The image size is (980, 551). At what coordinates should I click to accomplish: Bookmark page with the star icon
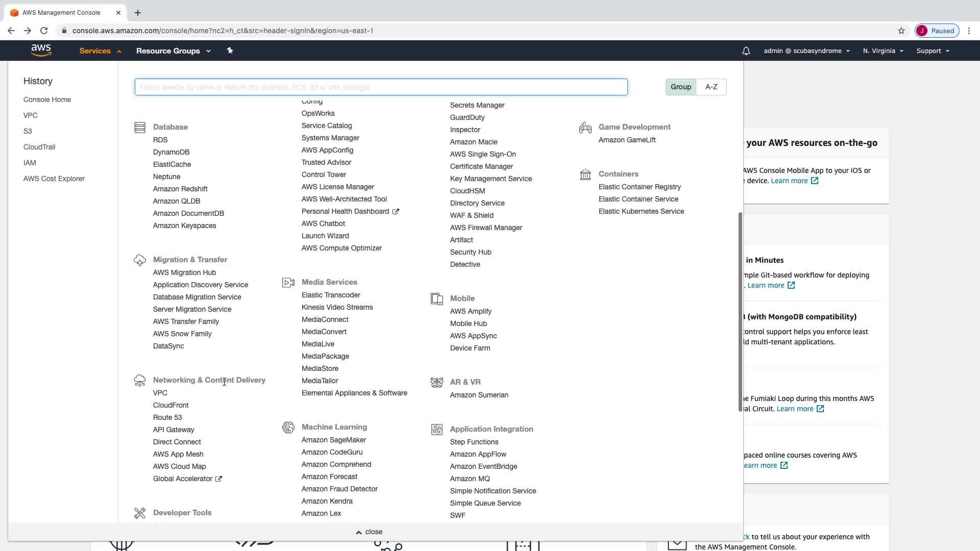coord(901,31)
